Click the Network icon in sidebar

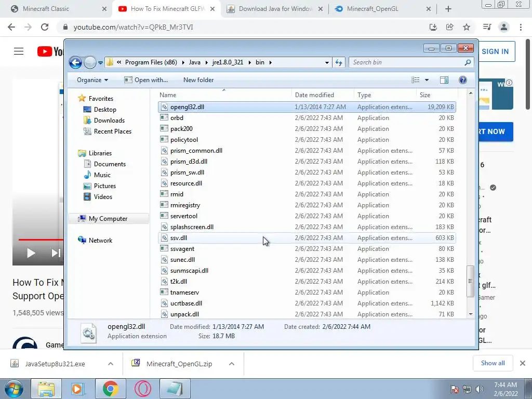82,240
